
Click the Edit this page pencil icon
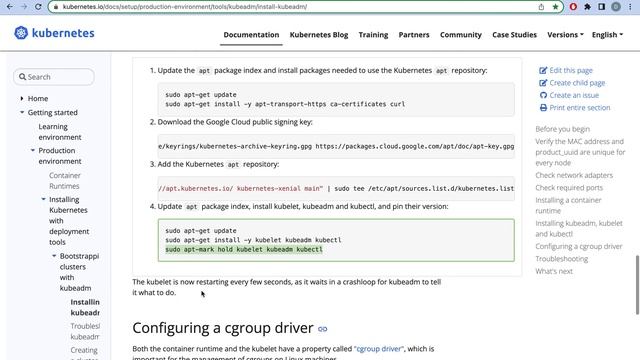(543, 71)
